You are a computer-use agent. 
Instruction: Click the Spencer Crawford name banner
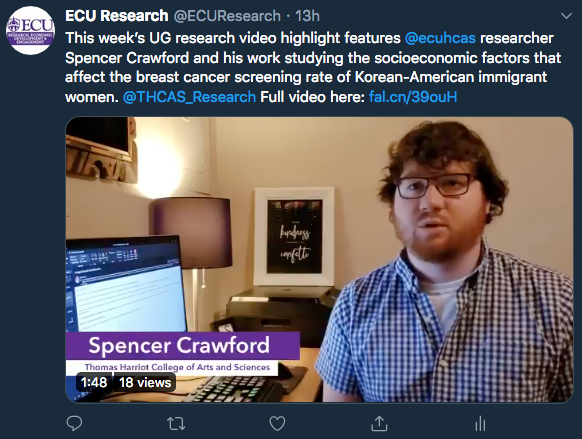183,345
